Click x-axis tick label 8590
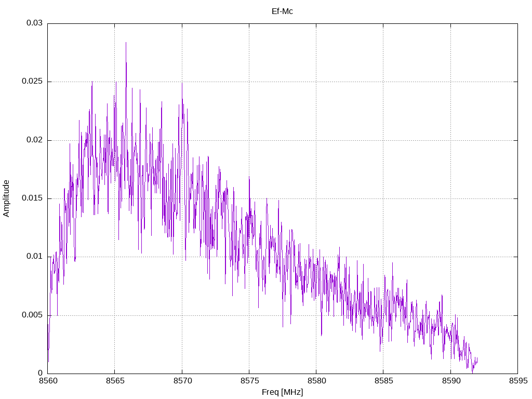 point(450,381)
